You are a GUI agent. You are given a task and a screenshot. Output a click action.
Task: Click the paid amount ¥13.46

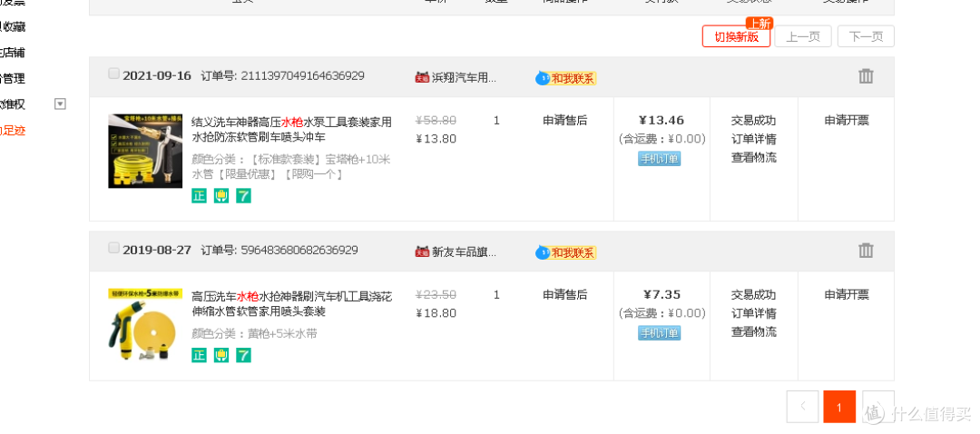tap(661, 121)
